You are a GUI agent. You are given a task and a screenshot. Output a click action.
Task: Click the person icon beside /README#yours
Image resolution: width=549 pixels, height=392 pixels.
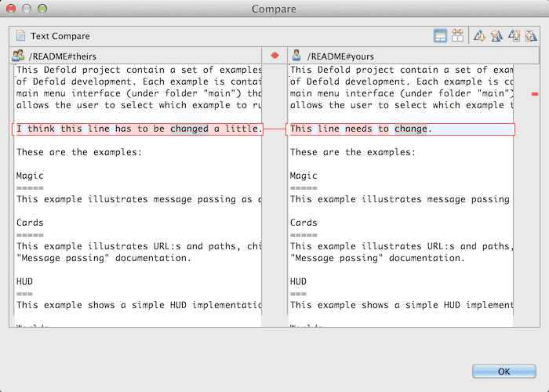click(296, 56)
